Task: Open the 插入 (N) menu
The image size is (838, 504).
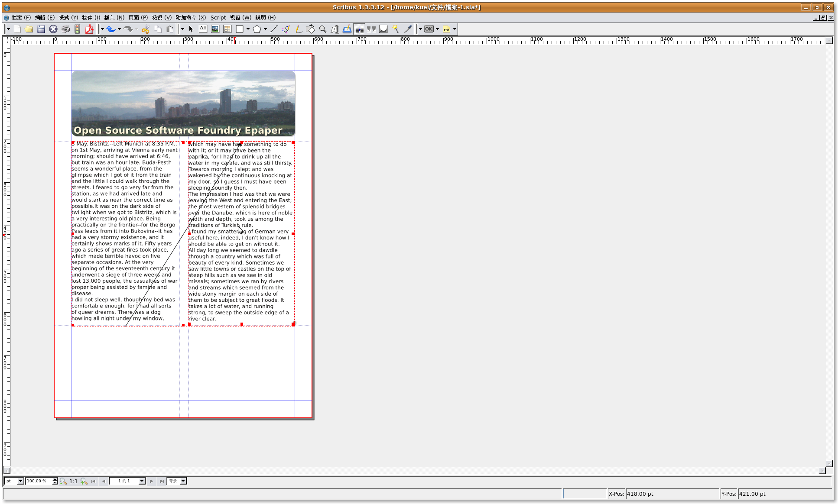Action: [x=114, y=18]
